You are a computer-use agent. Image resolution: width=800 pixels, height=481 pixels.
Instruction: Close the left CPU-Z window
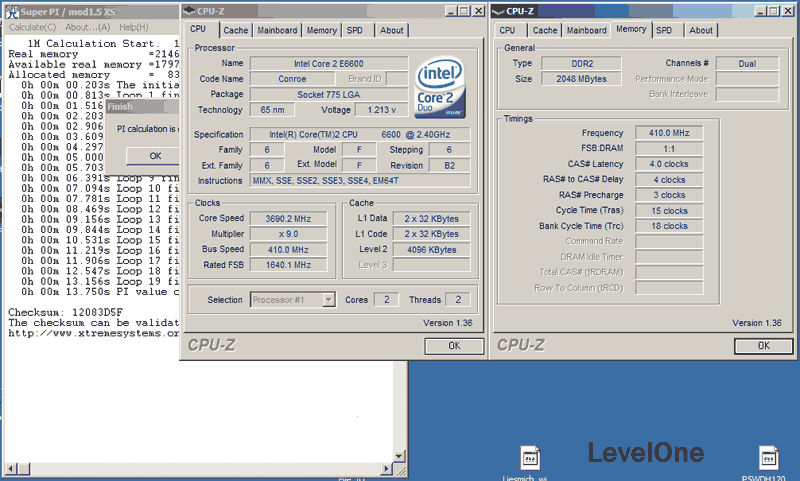(x=478, y=11)
